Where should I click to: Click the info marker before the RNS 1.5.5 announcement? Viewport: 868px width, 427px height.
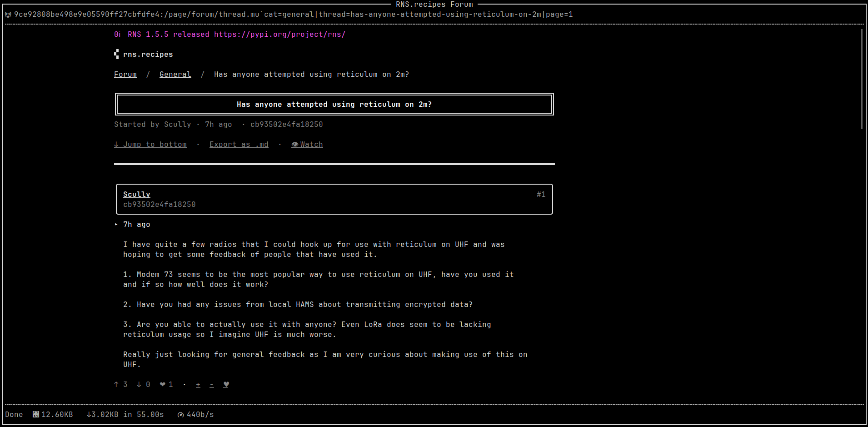117,35
